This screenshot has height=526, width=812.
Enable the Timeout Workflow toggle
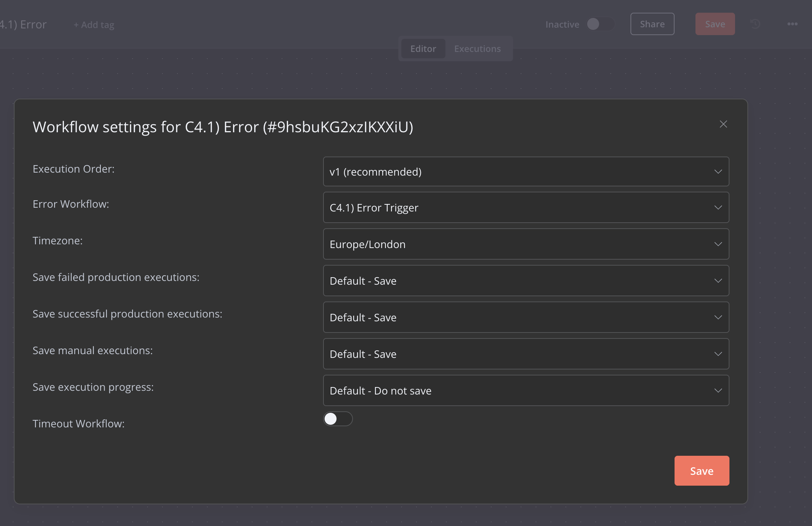point(338,419)
